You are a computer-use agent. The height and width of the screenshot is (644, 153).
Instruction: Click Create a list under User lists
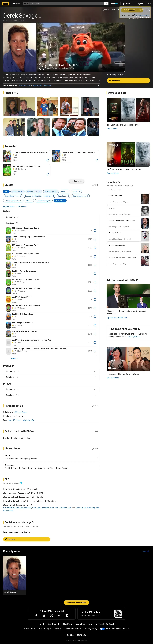tap(114, 190)
